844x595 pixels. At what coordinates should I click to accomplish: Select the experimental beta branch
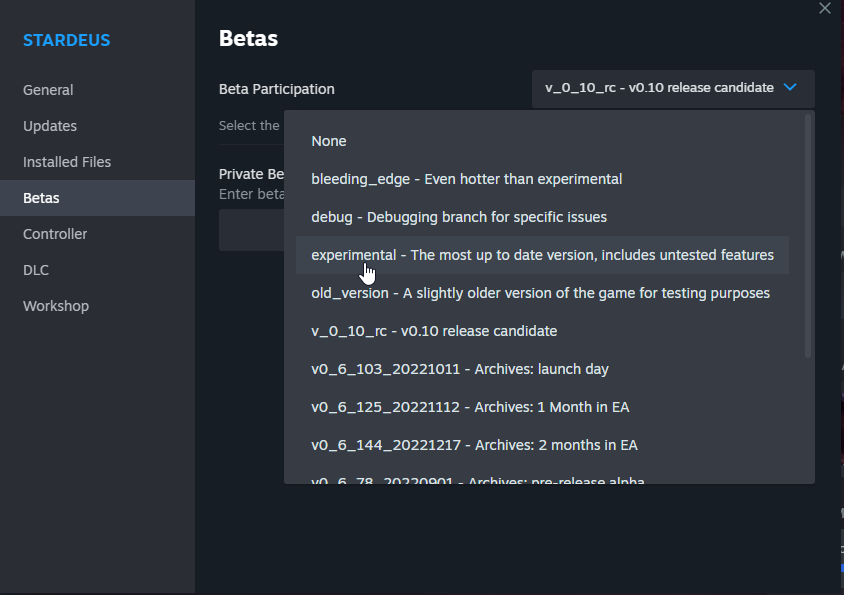tap(542, 255)
